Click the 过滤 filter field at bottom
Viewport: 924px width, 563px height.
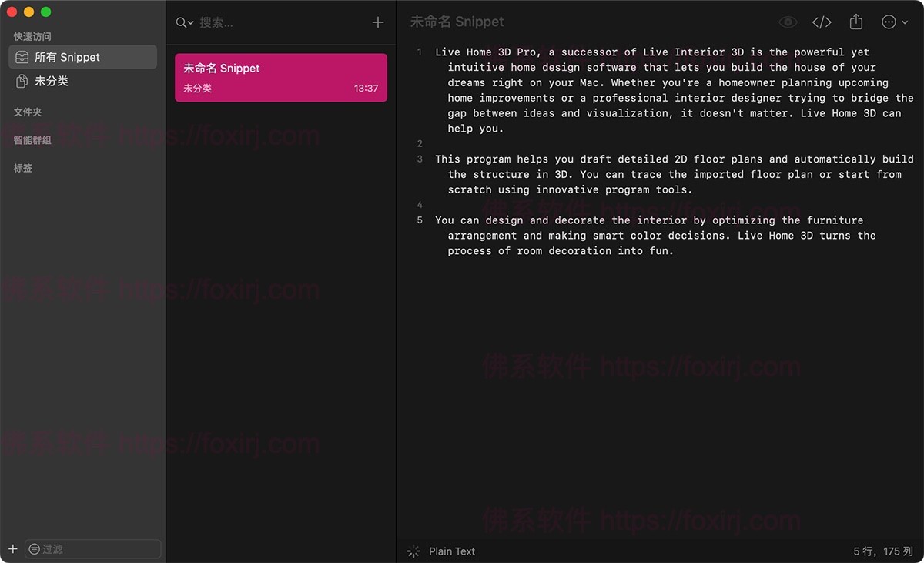pos(92,548)
